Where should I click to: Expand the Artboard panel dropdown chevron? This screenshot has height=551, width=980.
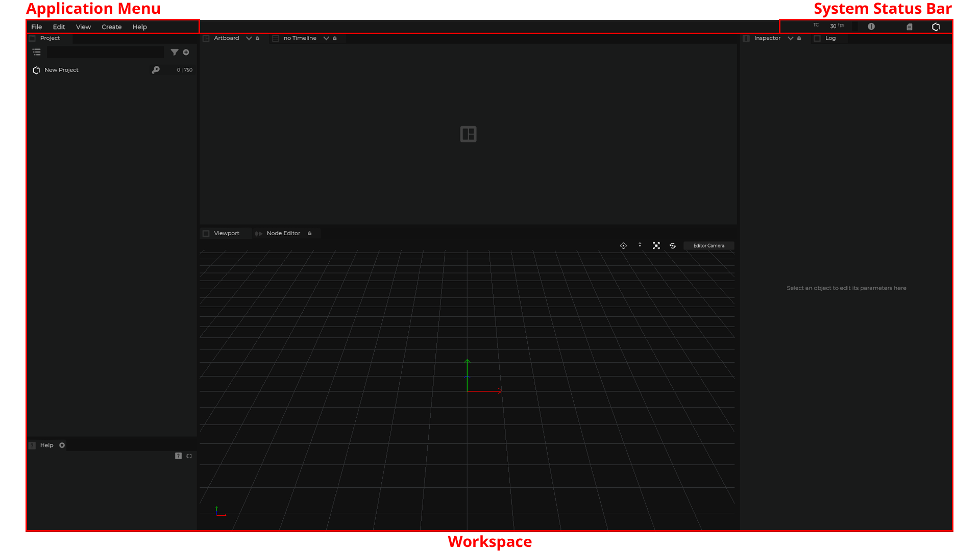249,38
